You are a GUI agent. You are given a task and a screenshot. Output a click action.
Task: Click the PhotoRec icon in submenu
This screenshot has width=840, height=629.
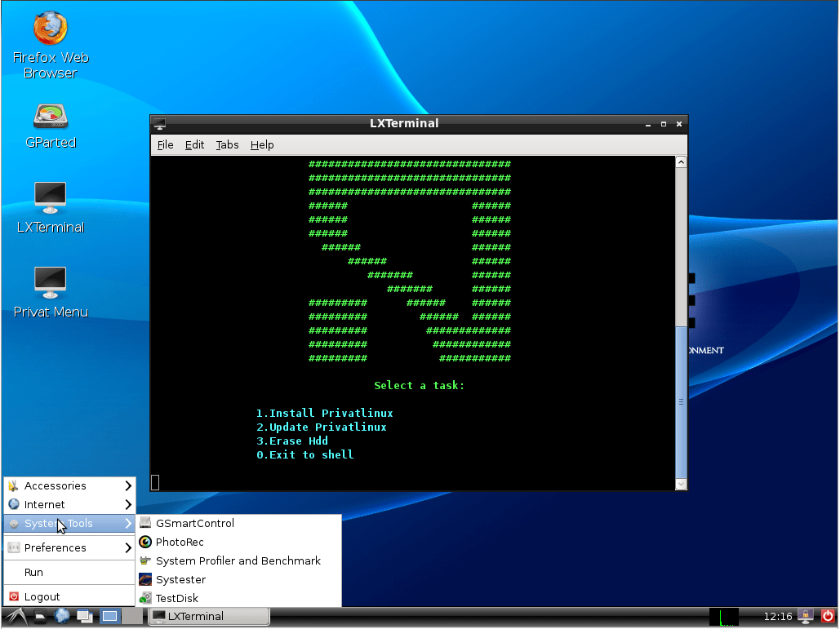[145, 542]
